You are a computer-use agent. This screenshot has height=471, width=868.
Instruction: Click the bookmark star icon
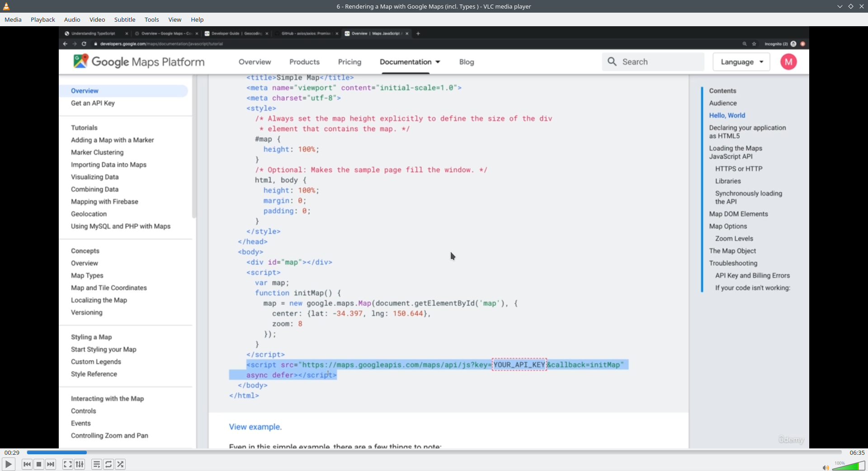[x=754, y=44]
